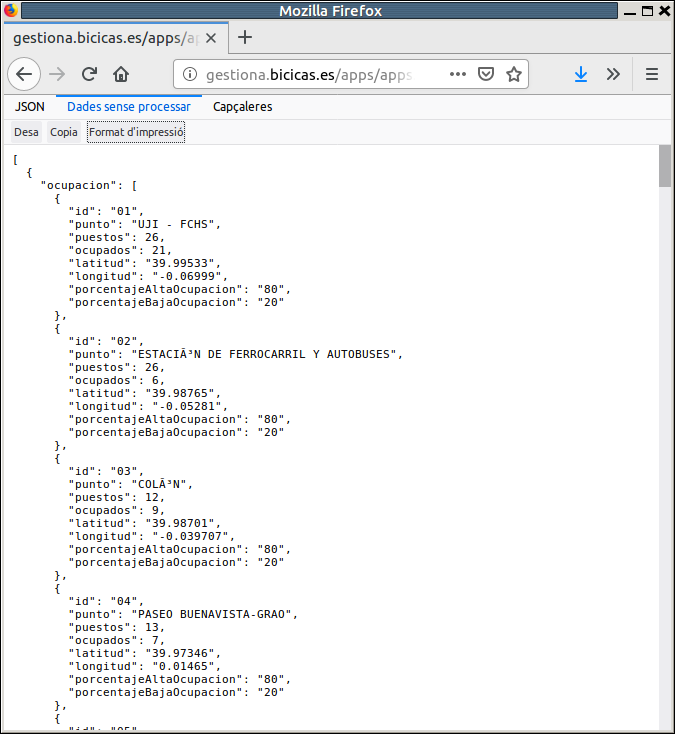This screenshot has width=675, height=734.
Task: Click the vertical scrollbar thumb
Action: 665,166
